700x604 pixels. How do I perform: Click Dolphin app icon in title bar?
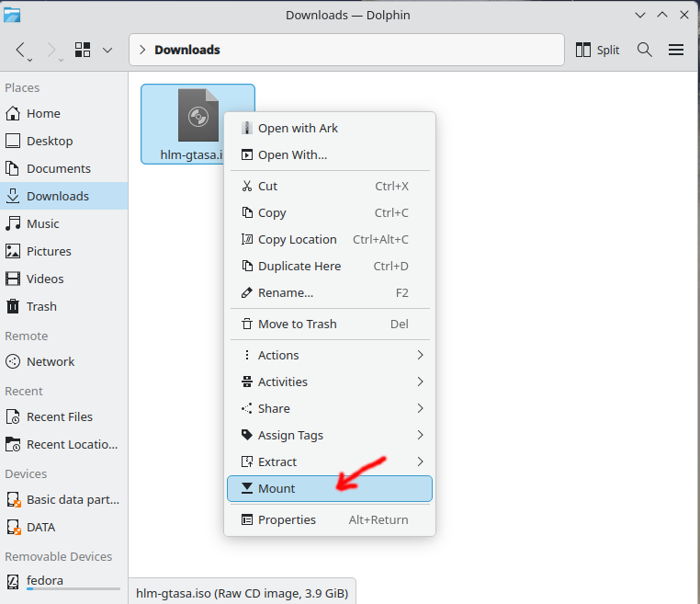click(x=12, y=15)
